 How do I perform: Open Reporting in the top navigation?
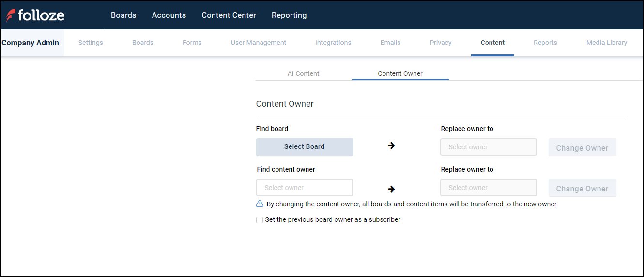pos(289,15)
